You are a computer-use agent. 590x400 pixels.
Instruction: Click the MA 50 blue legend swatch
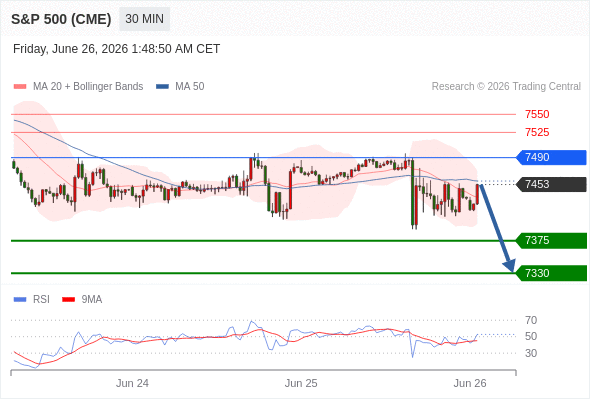pyautogui.click(x=162, y=87)
